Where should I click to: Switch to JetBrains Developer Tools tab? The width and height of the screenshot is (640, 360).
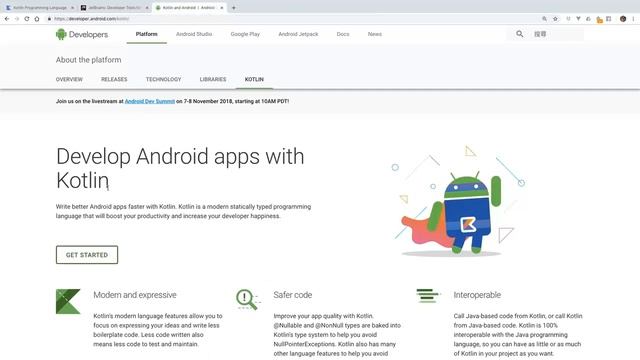tap(114, 8)
